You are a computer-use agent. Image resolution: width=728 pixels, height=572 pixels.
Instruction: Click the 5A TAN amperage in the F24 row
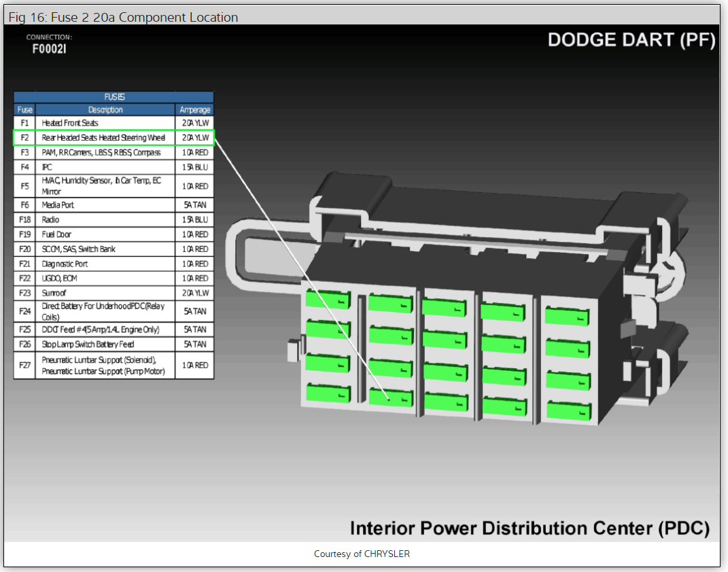coord(195,311)
